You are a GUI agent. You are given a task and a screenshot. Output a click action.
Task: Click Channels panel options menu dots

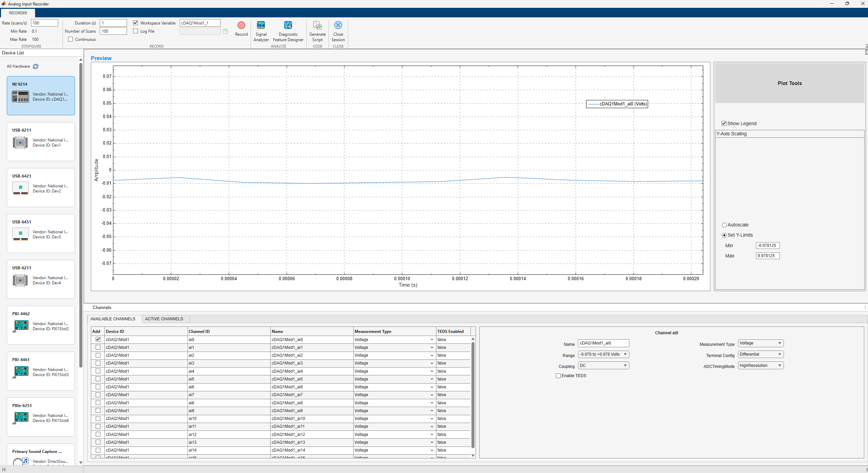click(x=865, y=307)
